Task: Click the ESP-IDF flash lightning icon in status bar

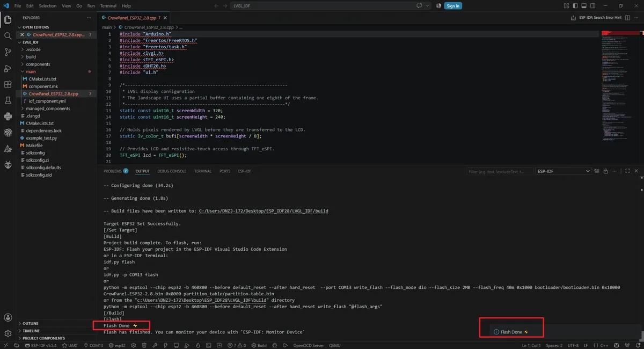Action: [165, 345]
